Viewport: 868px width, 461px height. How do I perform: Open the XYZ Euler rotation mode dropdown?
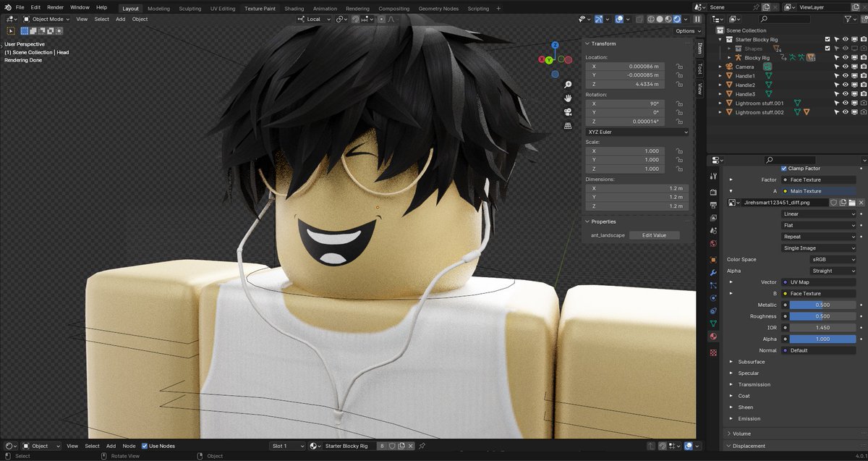click(637, 132)
